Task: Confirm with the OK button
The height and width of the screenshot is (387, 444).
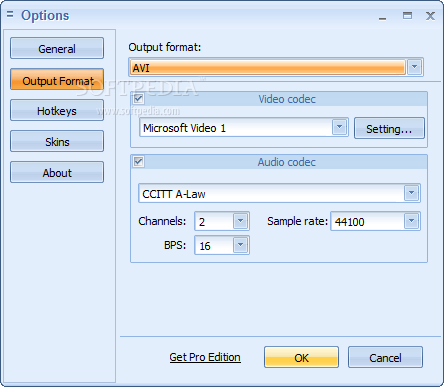Action: 301,357
